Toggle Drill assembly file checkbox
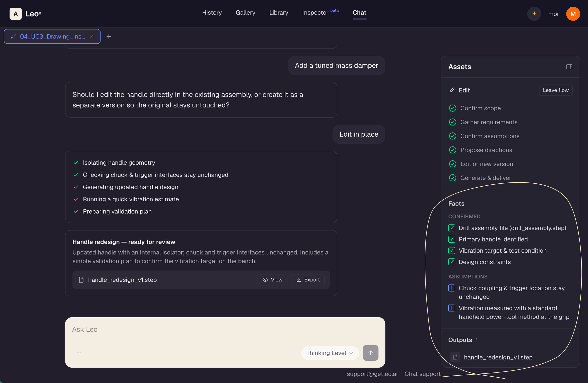Image resolution: width=588 pixels, height=383 pixels. [452, 228]
